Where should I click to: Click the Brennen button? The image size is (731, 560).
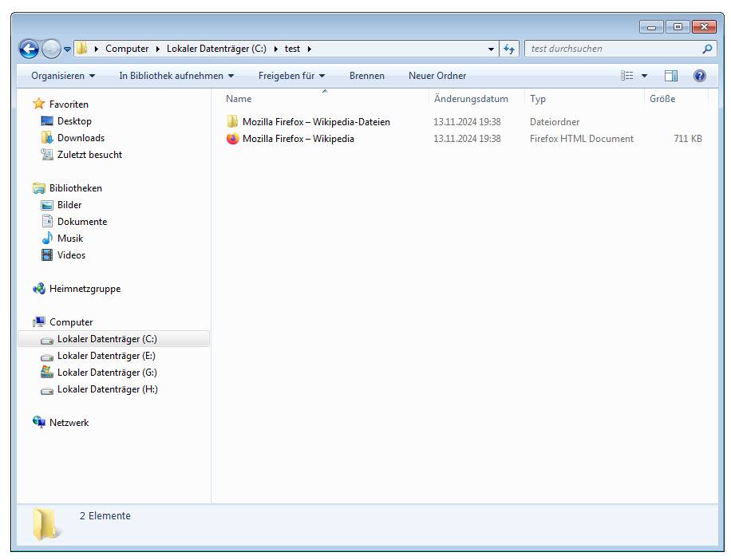click(x=366, y=76)
